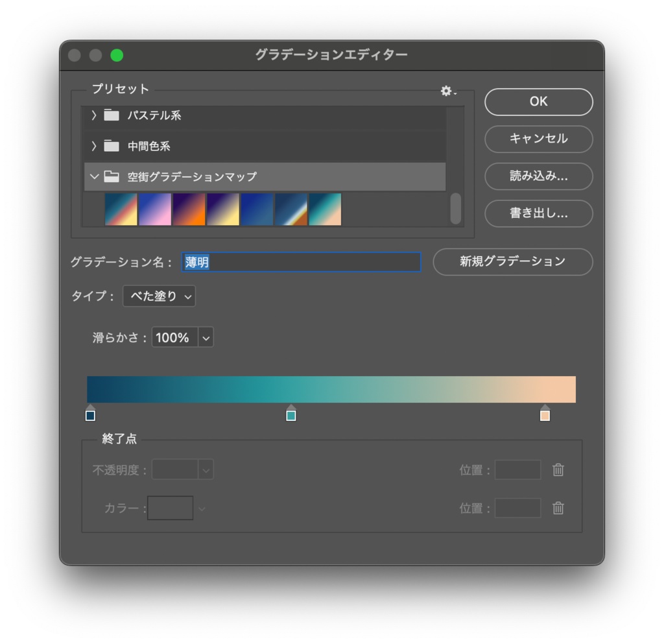Select the first teal-to-yellow gradient preset
664x644 pixels.
pos(121,209)
